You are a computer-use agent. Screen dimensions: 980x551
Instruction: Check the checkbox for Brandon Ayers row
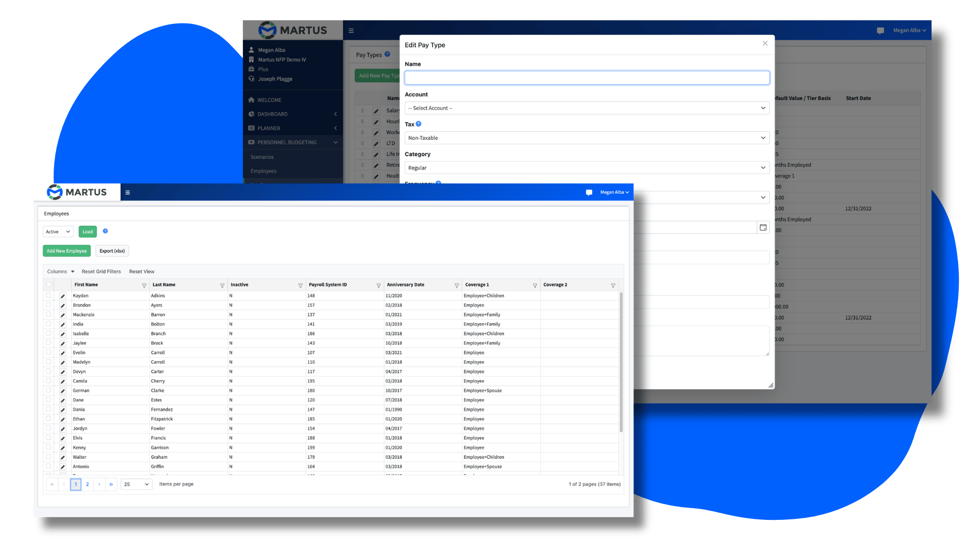pos(49,305)
